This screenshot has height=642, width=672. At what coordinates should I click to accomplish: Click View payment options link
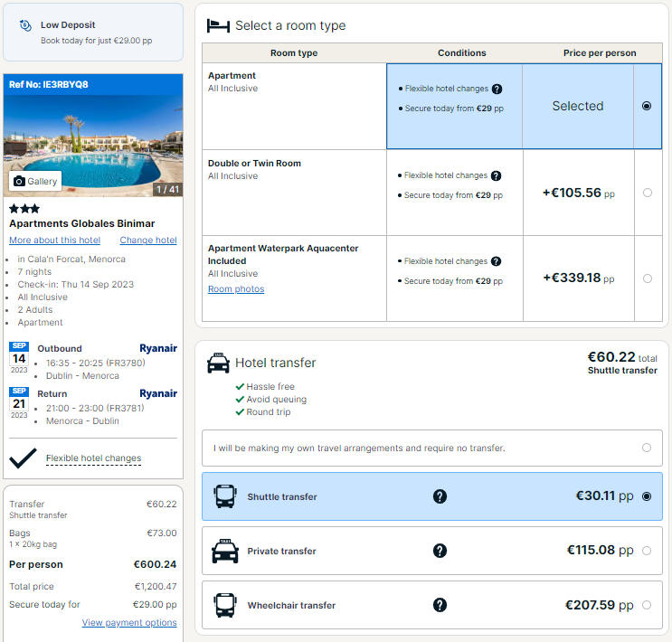[129, 622]
